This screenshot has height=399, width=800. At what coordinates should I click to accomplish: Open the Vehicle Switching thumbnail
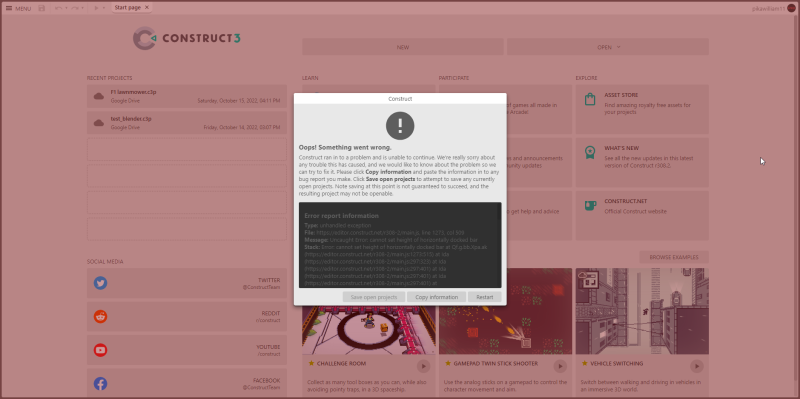tap(642, 311)
